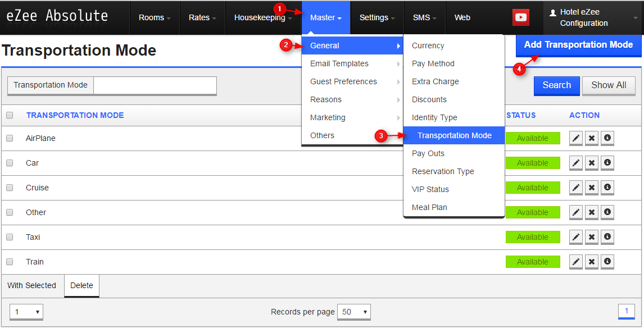View info for Taxi row

607,237
